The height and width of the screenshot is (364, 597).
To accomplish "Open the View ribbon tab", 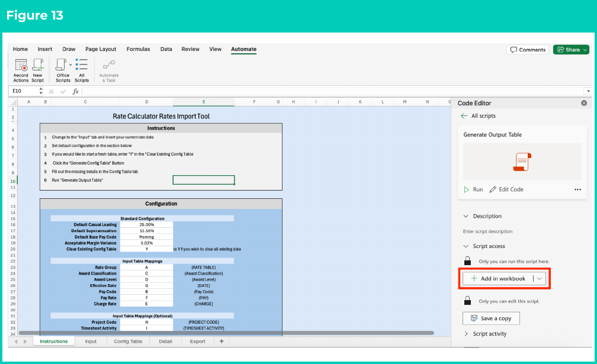I will pyautogui.click(x=215, y=49).
